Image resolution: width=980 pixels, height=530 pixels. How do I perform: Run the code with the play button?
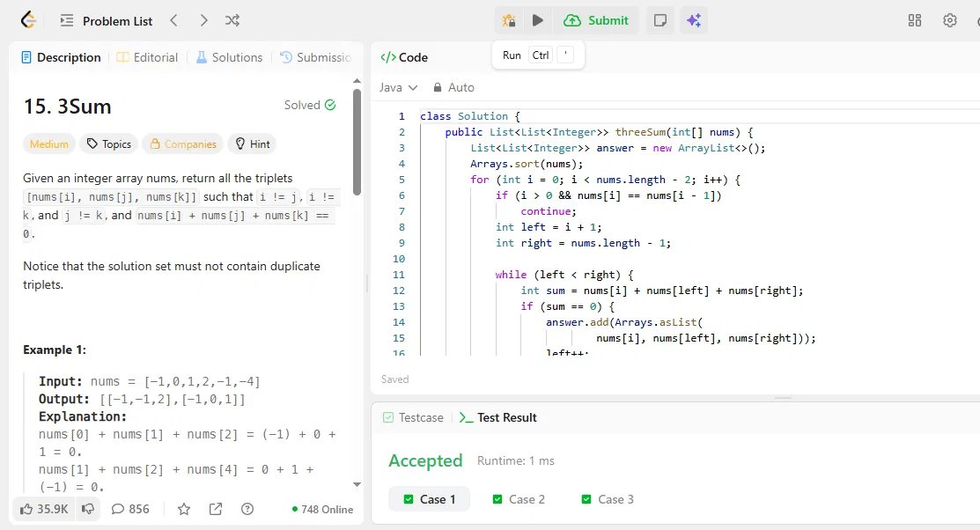coord(537,20)
